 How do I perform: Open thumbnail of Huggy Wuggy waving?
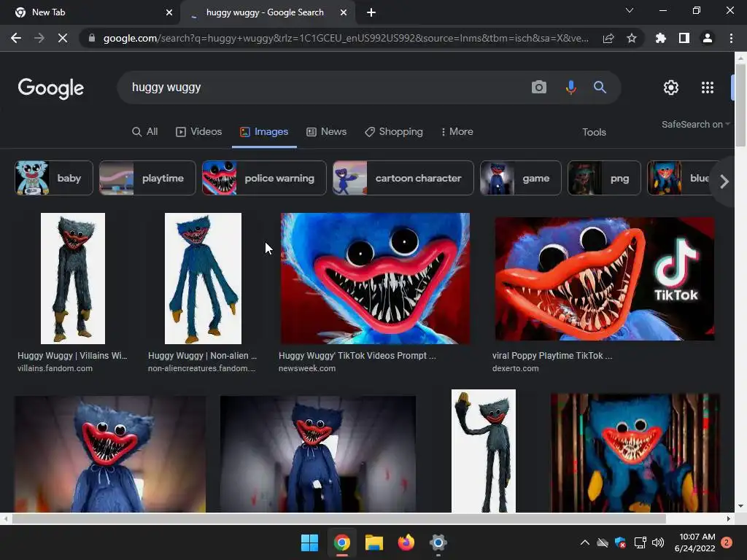[x=484, y=451]
